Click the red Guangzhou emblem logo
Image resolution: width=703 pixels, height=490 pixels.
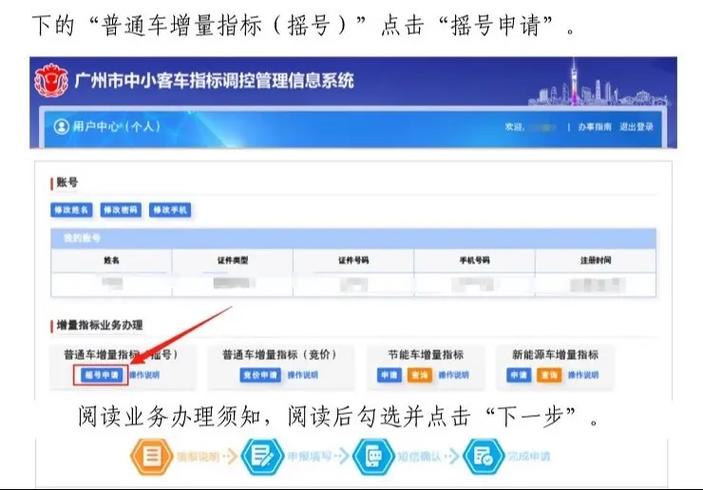pos(51,80)
